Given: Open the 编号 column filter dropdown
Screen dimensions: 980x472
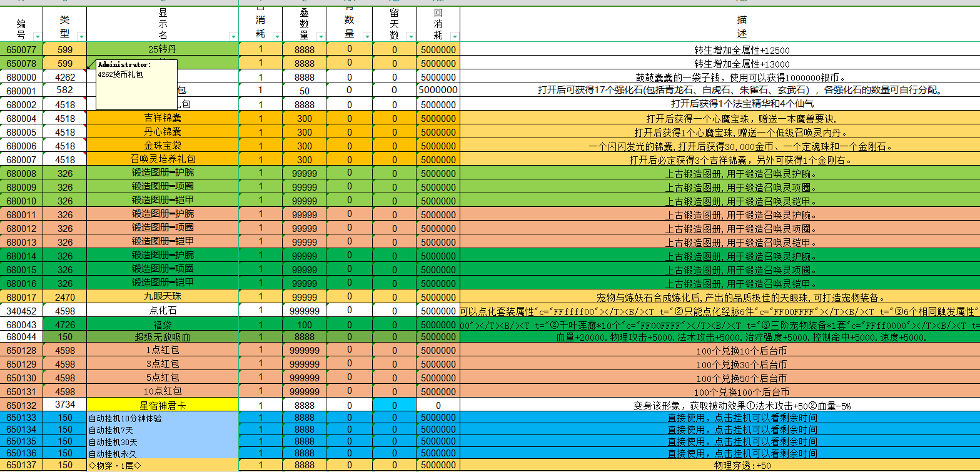Looking at the screenshot, I should pyautogui.click(x=37, y=36).
